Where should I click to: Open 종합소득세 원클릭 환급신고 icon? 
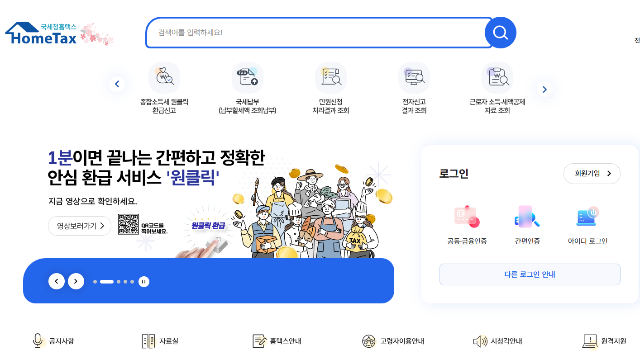coord(164,78)
